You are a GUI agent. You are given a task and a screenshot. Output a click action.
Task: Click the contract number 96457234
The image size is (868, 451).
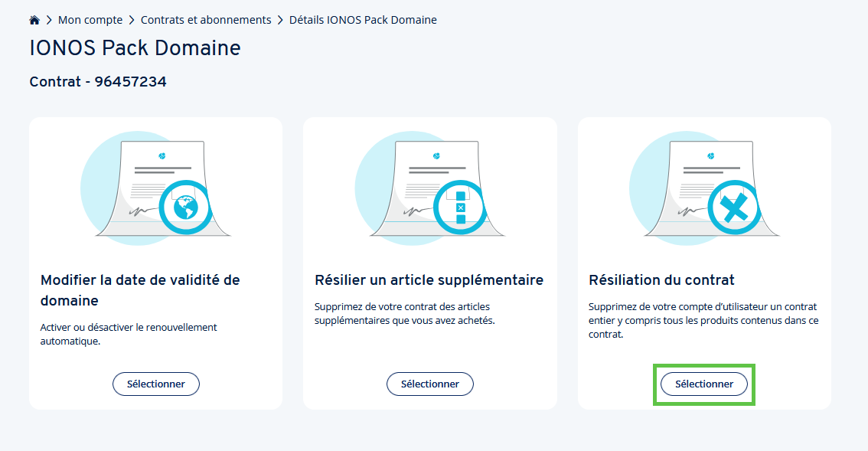[130, 81]
